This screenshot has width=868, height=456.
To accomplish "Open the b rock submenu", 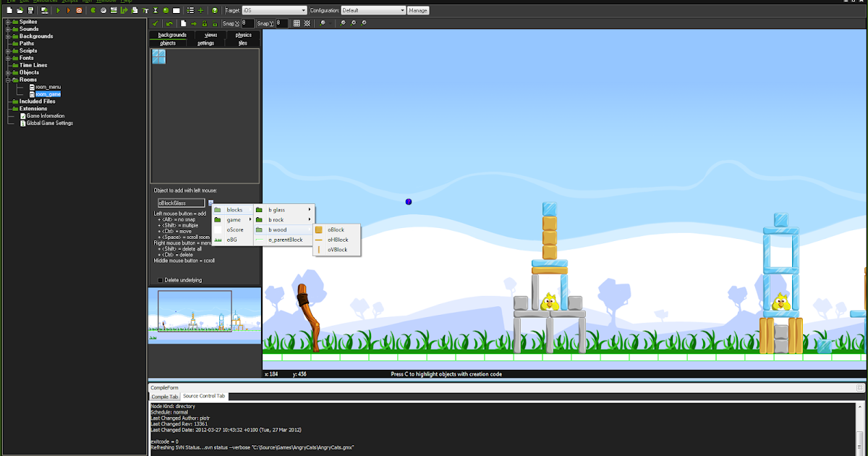I will coord(284,219).
